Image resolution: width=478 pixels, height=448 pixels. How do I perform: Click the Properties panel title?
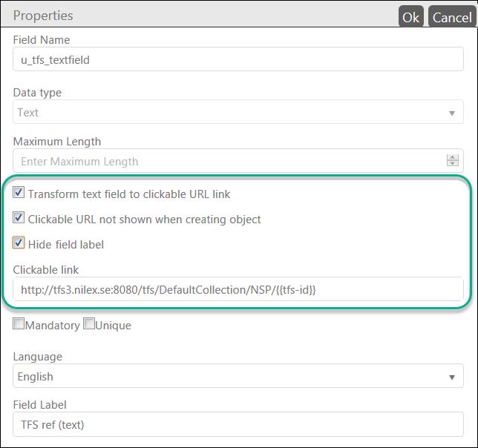click(43, 16)
